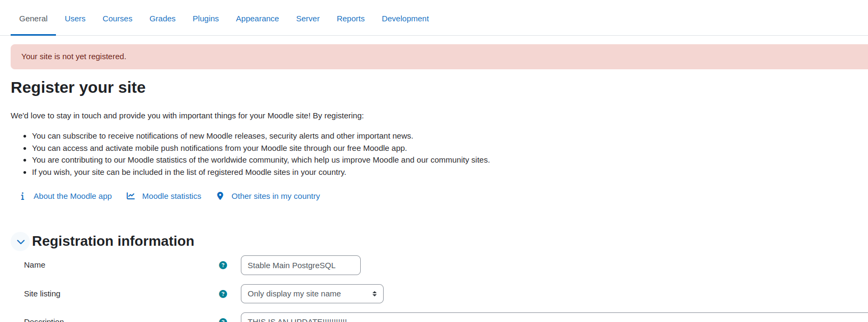Show help for the Description field
The image size is (868, 322).
[223, 320]
